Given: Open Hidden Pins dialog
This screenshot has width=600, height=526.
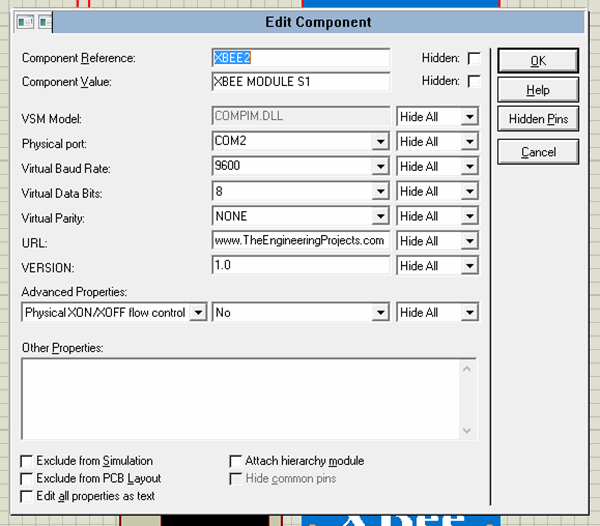Looking at the screenshot, I should [538, 119].
